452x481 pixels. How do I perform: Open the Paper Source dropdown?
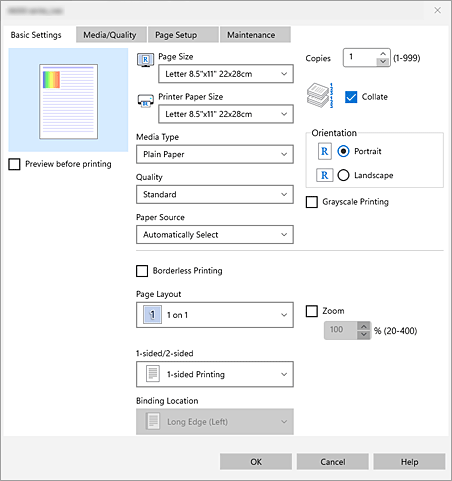(215, 235)
